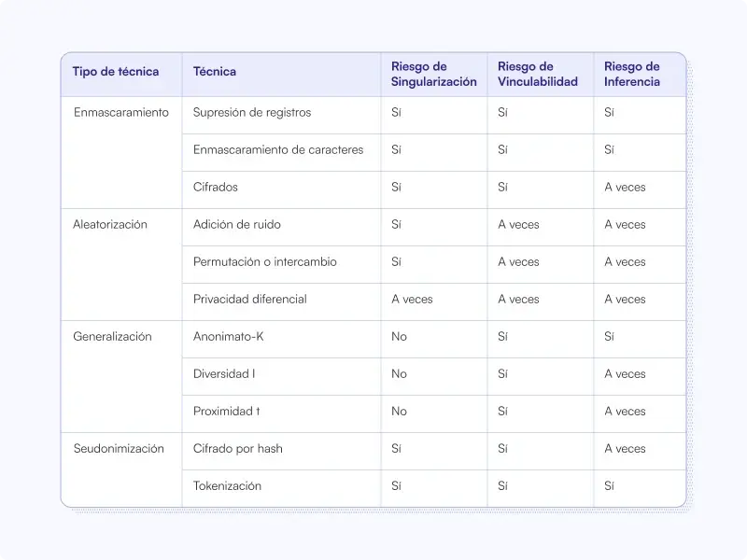Click the Seudonimización category cell
This screenshot has height=560, width=747.
(121, 469)
